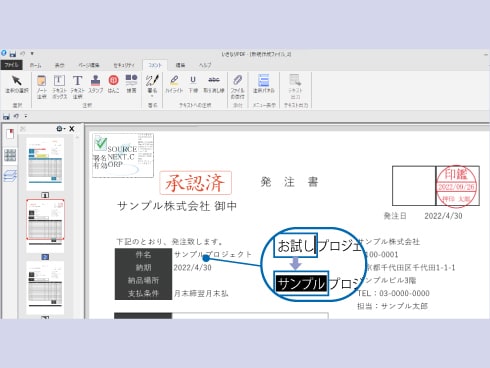Click TEL：03-0000-0000 text

pyautogui.click(x=393, y=293)
